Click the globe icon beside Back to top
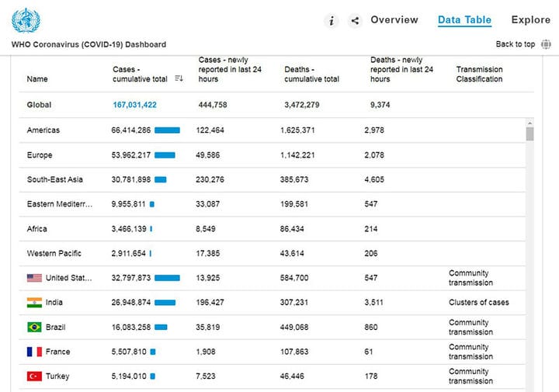Viewport: 559px width, 392px height. 546,44
